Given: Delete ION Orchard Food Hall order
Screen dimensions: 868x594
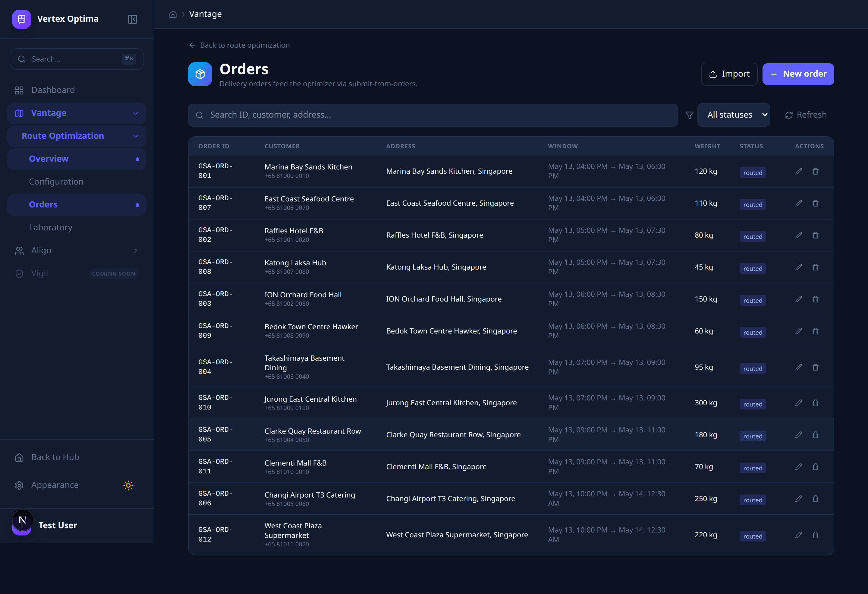Looking at the screenshot, I should pyautogui.click(x=815, y=299).
